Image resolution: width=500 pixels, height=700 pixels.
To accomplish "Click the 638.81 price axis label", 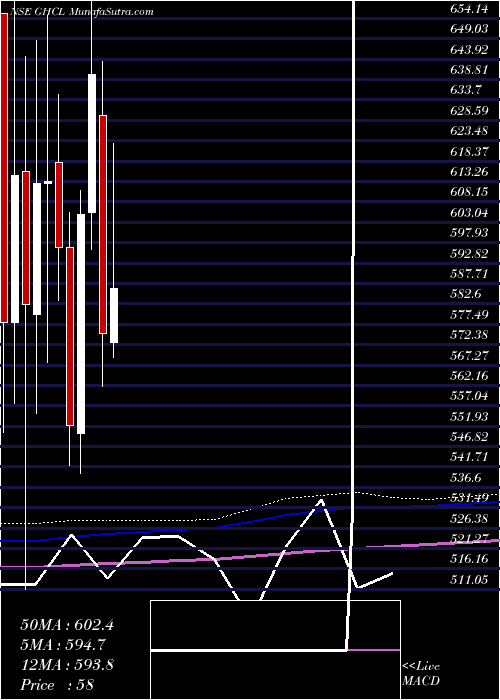I will [x=470, y=69].
